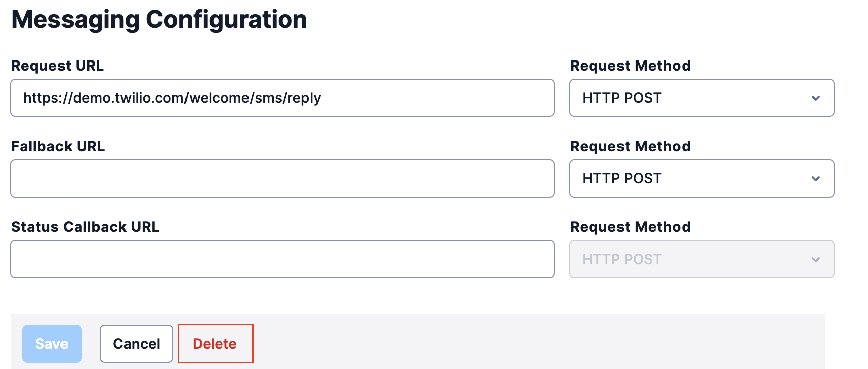Click the chevron beside the Request URL method
The width and height of the screenshot is (868, 369).
click(815, 98)
